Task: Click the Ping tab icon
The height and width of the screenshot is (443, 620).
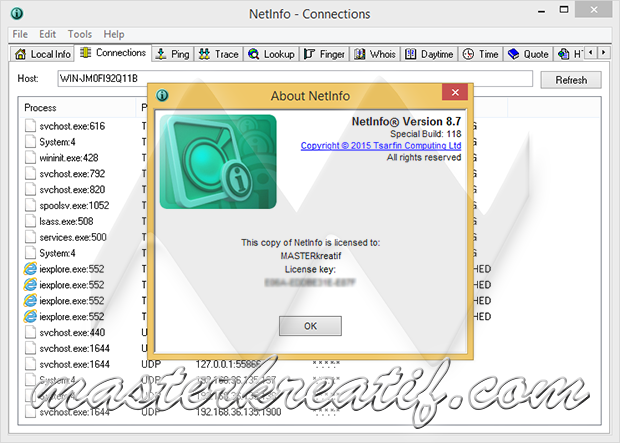Action: click(x=161, y=54)
